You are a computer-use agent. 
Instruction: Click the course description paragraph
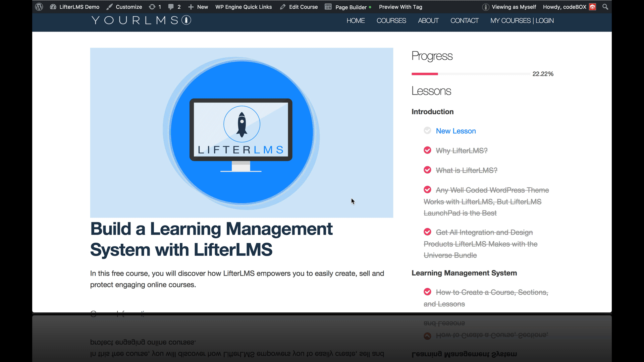(x=237, y=279)
